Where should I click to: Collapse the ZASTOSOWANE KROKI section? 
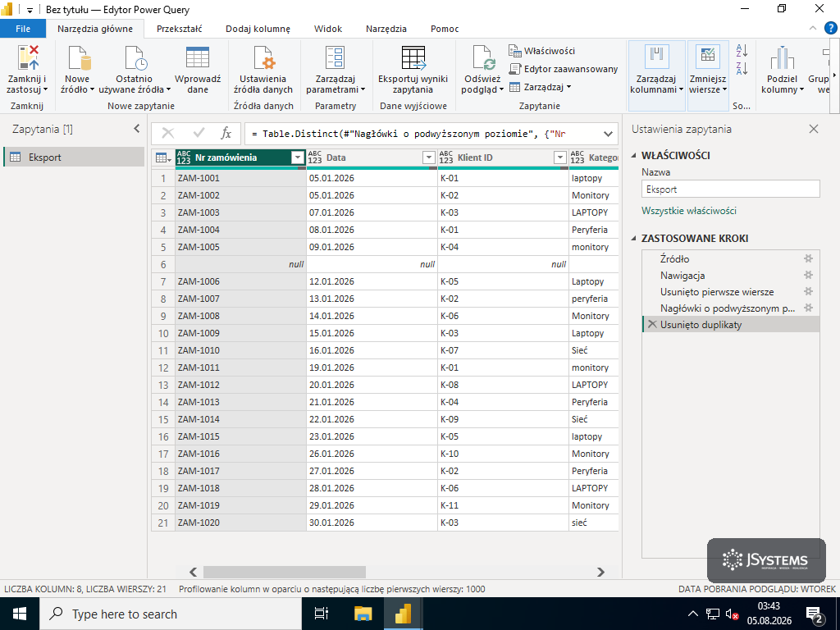tap(634, 239)
